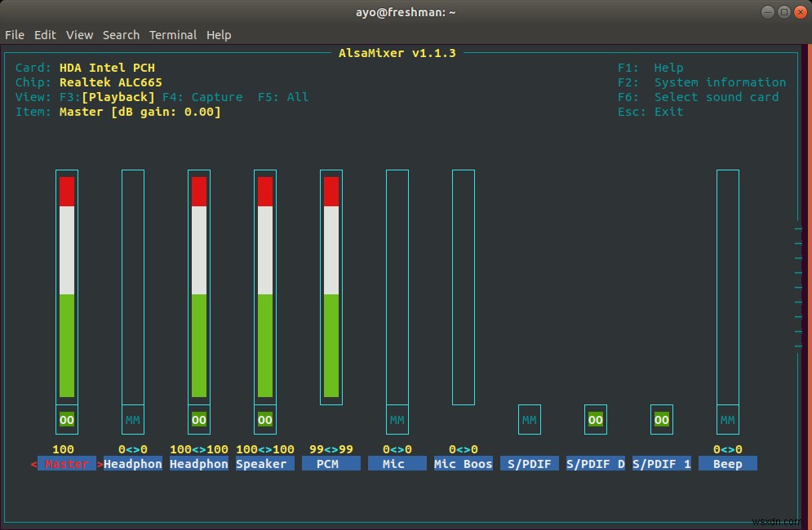Select the Mic Boost channel label
Screen dimensions: 812x530
(463, 463)
